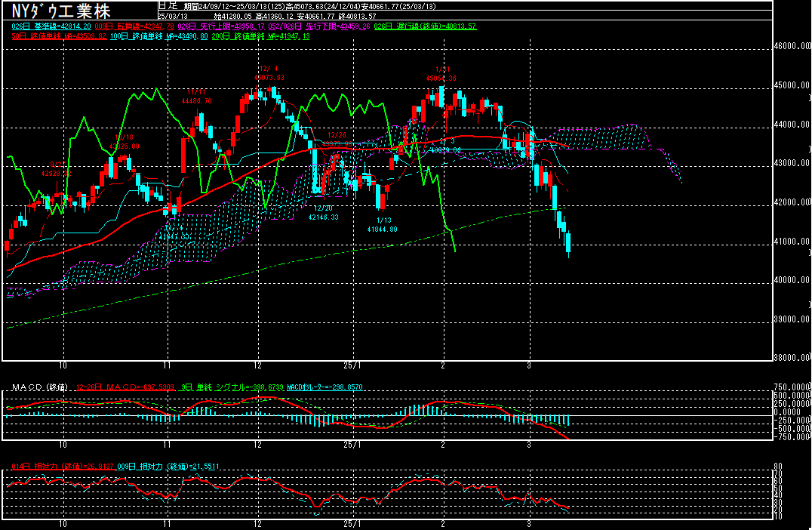812x530 pixels.
Task: Click the NYダウ工業株 chart title
Action: (61, 11)
